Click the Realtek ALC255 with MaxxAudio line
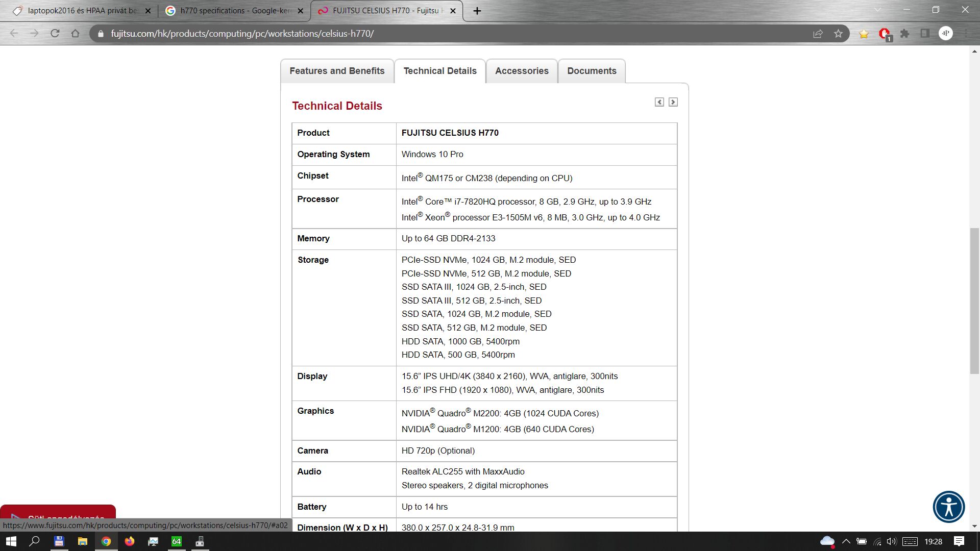The height and width of the screenshot is (551, 980). coord(463,471)
